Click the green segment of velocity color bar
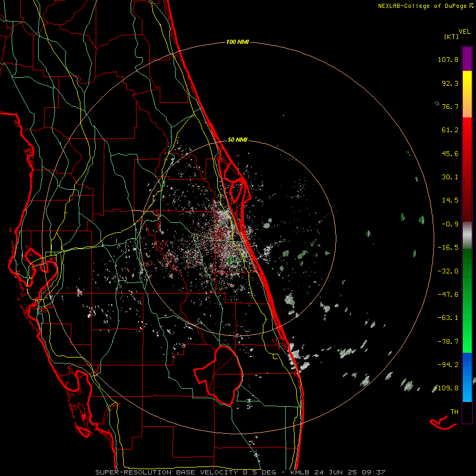This screenshot has height=476, width=476. point(467,300)
